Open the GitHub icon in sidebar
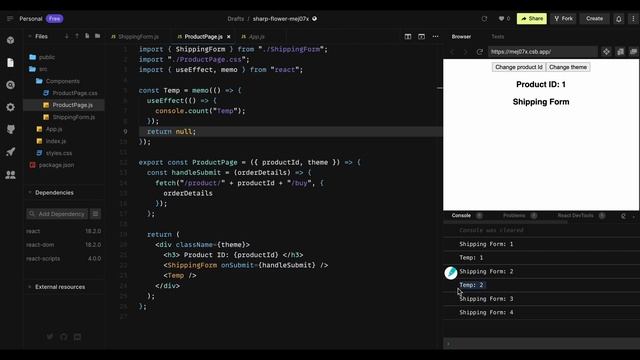Viewport: 640px width, 360px height. click(x=11, y=129)
